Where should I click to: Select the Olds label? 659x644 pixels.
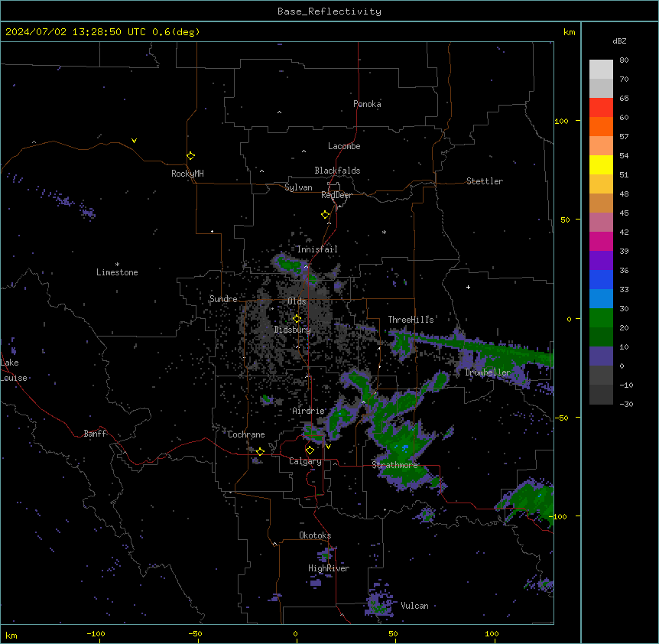point(297,301)
